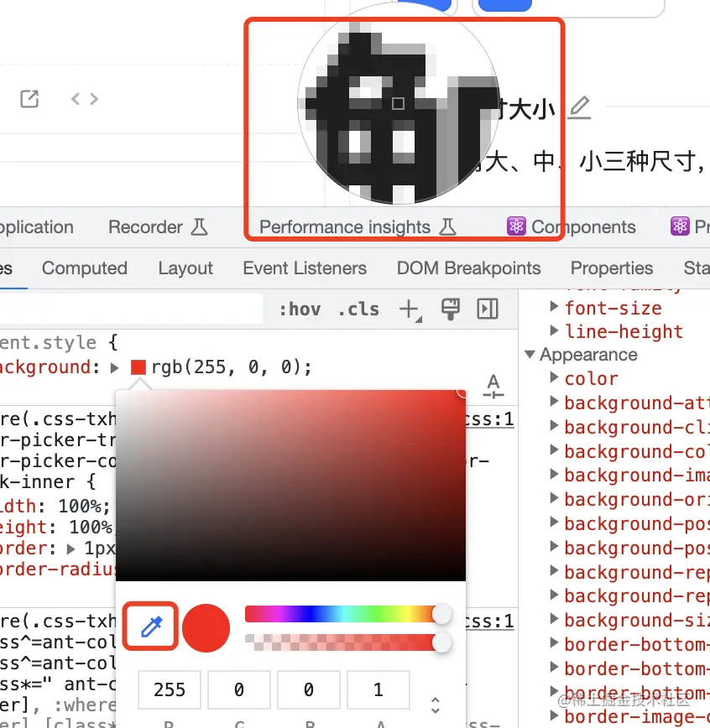Screen dimensions: 710x728
Task: Click the rgb(255, 0, 0) value text
Action: coord(227,367)
